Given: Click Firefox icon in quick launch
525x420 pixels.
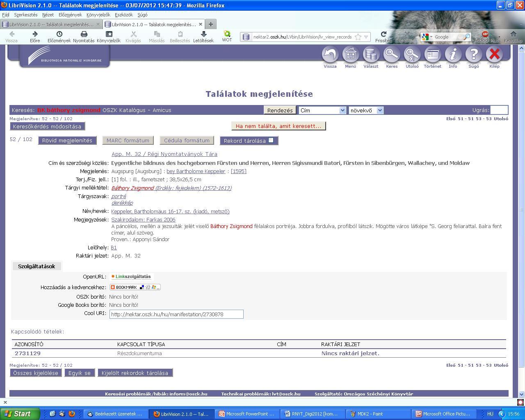Looking at the screenshot, I should point(71,414).
